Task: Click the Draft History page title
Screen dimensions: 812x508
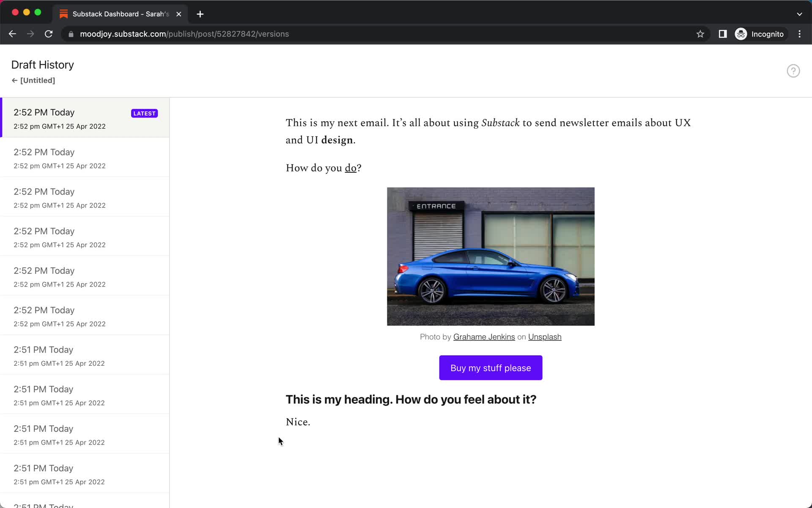Action: coord(43,65)
